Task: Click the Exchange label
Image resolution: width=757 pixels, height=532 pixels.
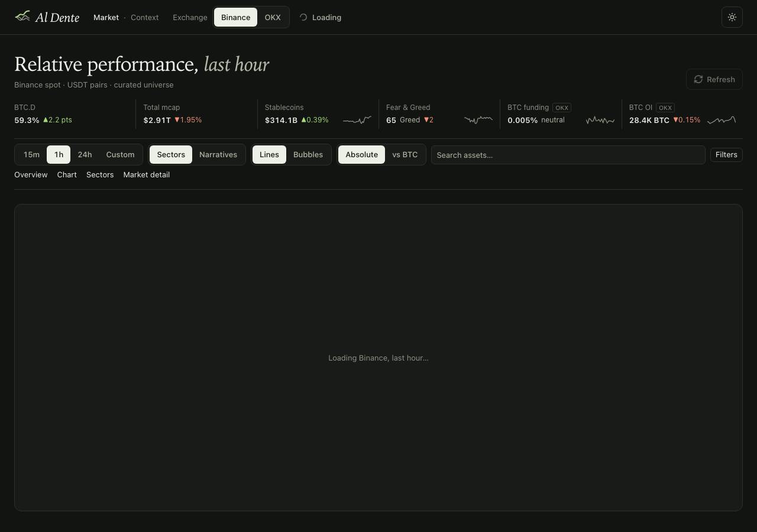Action: (x=190, y=17)
